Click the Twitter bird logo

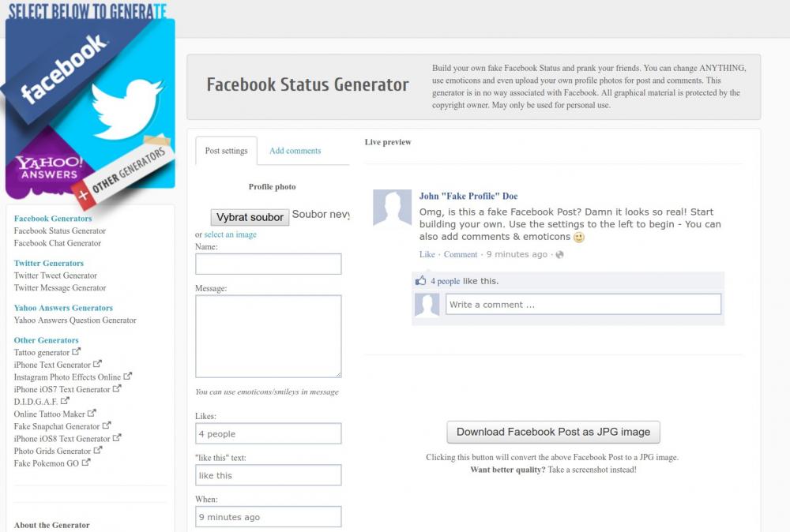[x=127, y=107]
